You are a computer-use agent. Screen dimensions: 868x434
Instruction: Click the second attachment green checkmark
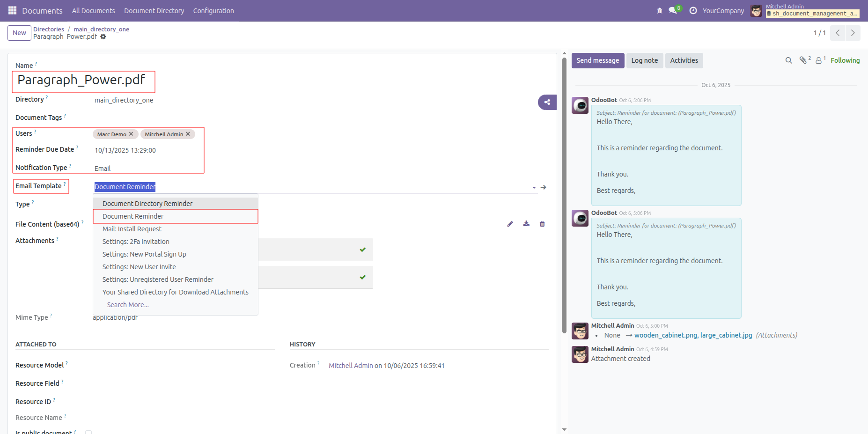(363, 277)
